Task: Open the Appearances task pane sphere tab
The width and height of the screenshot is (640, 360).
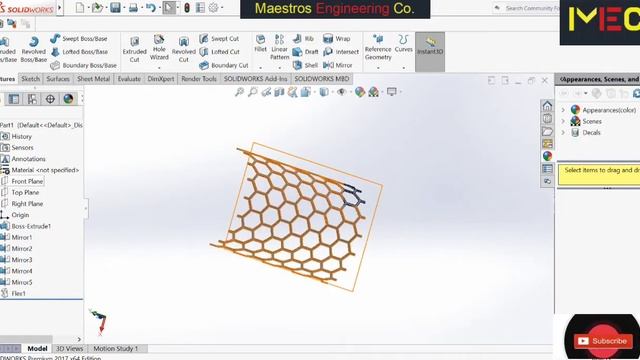Action: pos(547,156)
